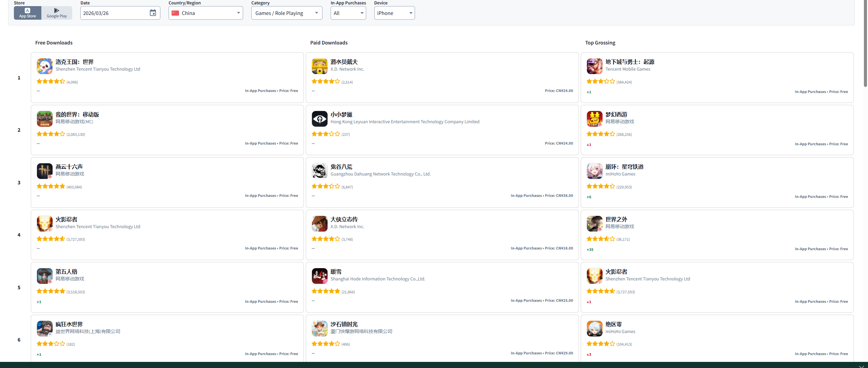This screenshot has width=868, height=368.
Task: Click 梦幻西游 app icon in Top Grossing
Action: pyautogui.click(x=595, y=119)
